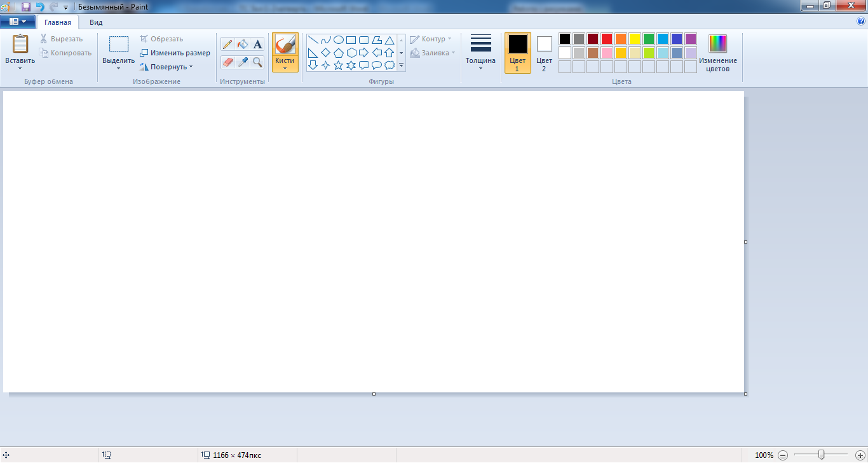
Task: Click the Обрезать crop button
Action: (161, 39)
